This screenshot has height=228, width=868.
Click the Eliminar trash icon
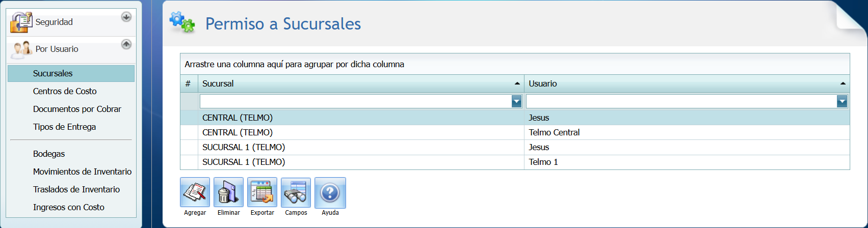click(x=228, y=192)
